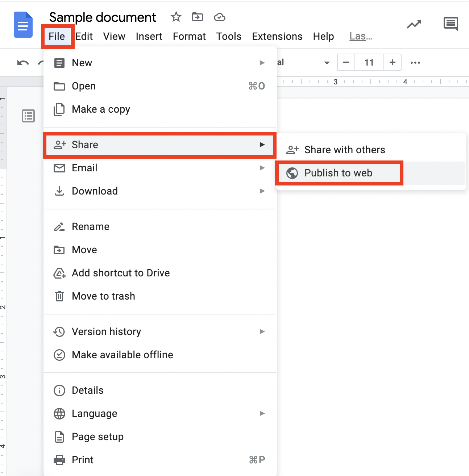Screen dimensions: 469x476
Task: Check the cloud save status icon
Action: [220, 17]
